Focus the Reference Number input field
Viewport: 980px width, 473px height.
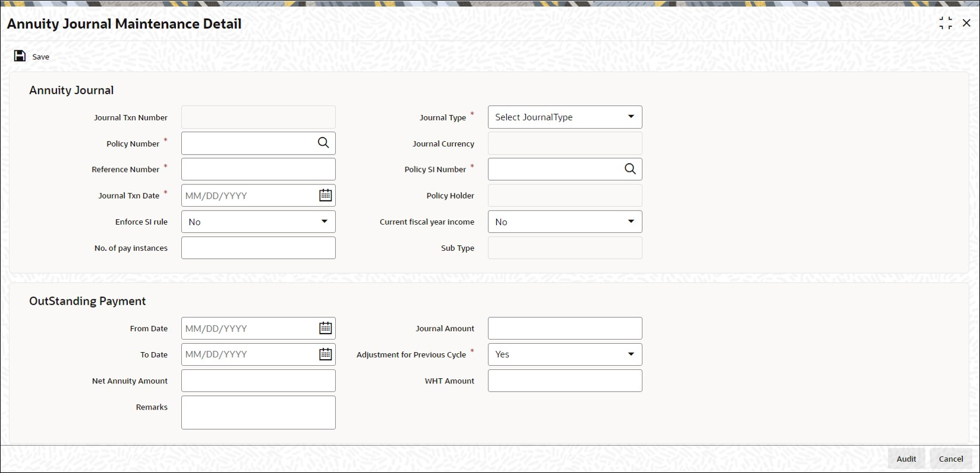pos(258,169)
